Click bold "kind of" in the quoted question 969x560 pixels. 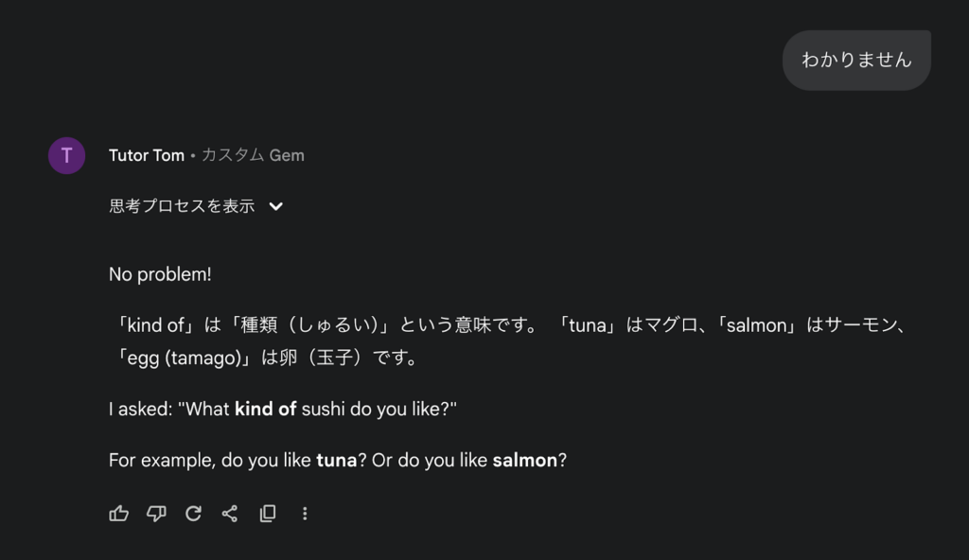pyautogui.click(x=265, y=410)
